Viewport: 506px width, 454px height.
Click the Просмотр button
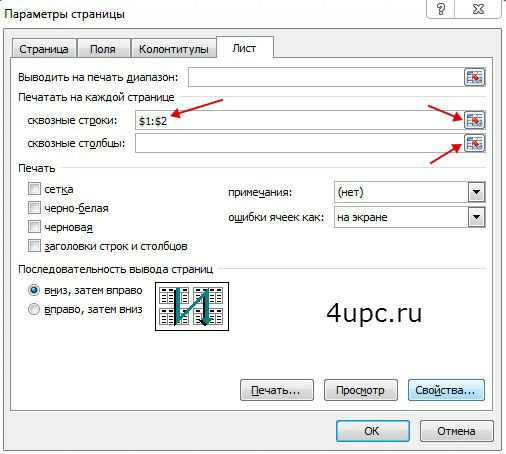pos(361,390)
